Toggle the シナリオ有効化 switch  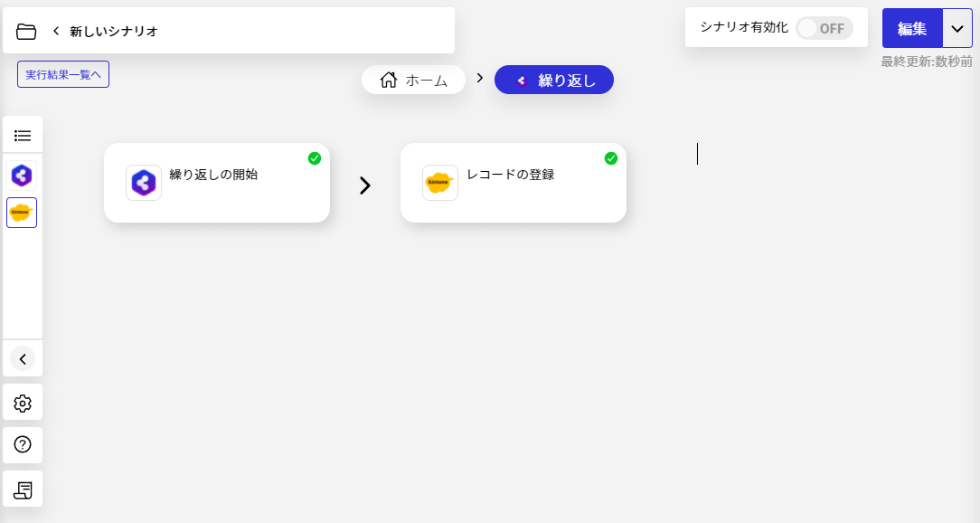[824, 28]
